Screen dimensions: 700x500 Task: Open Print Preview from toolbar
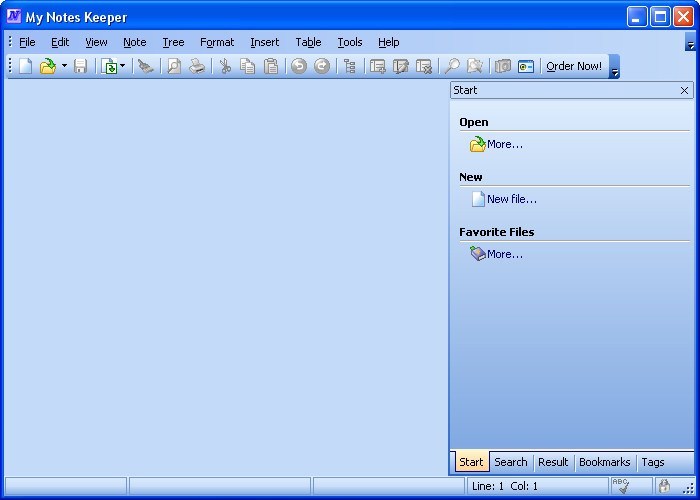pos(174,66)
